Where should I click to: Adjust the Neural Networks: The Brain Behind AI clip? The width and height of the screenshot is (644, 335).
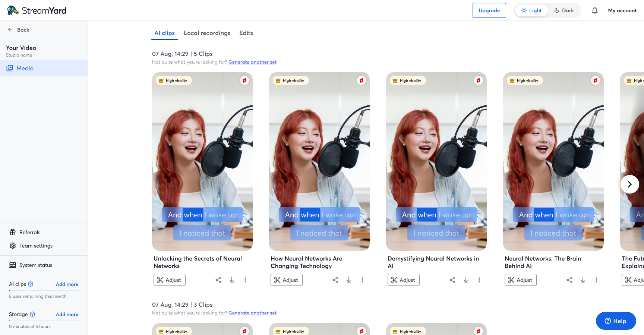click(x=521, y=280)
